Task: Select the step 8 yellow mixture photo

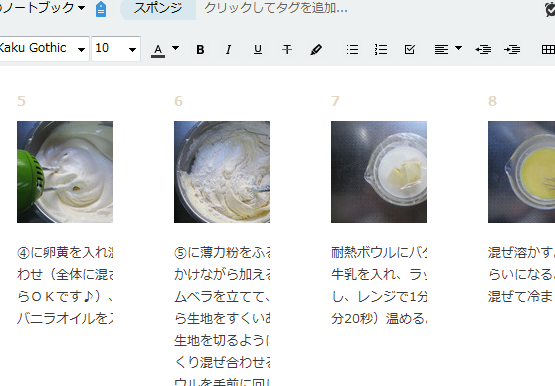Action: click(521, 172)
